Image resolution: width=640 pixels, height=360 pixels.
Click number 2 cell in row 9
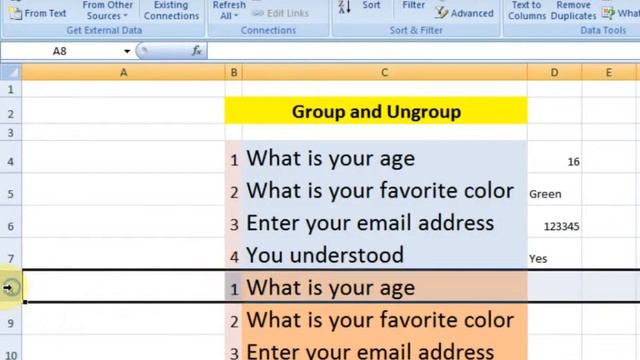[233, 319]
